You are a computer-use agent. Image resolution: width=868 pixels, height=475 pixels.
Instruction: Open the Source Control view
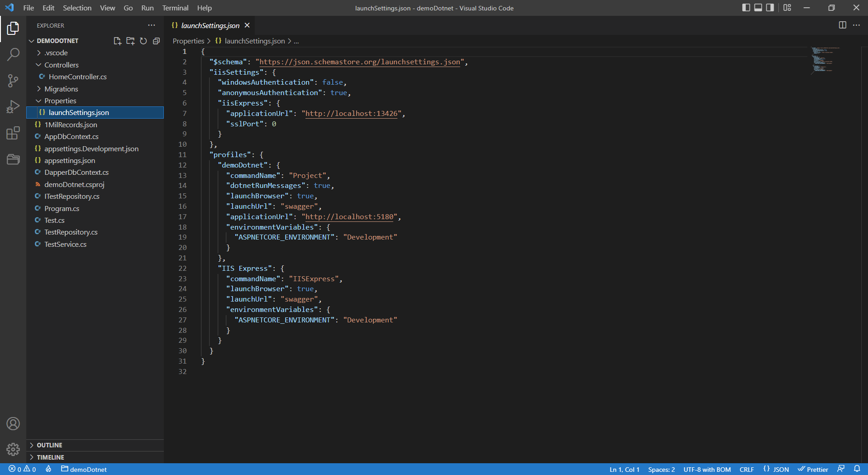[13, 81]
